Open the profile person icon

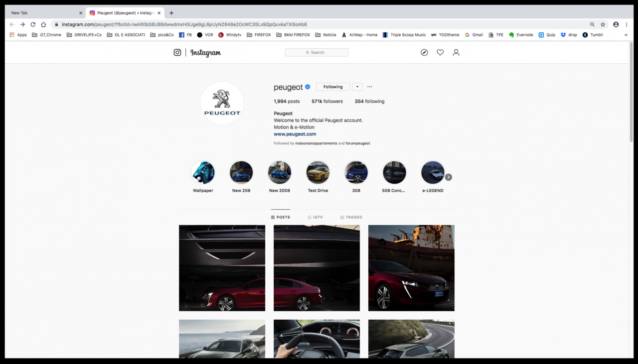click(456, 52)
